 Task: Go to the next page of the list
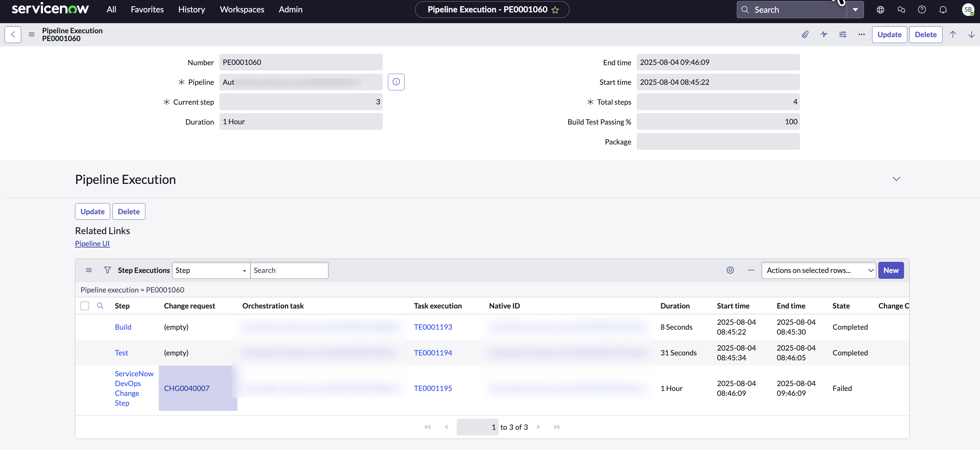pos(538,427)
